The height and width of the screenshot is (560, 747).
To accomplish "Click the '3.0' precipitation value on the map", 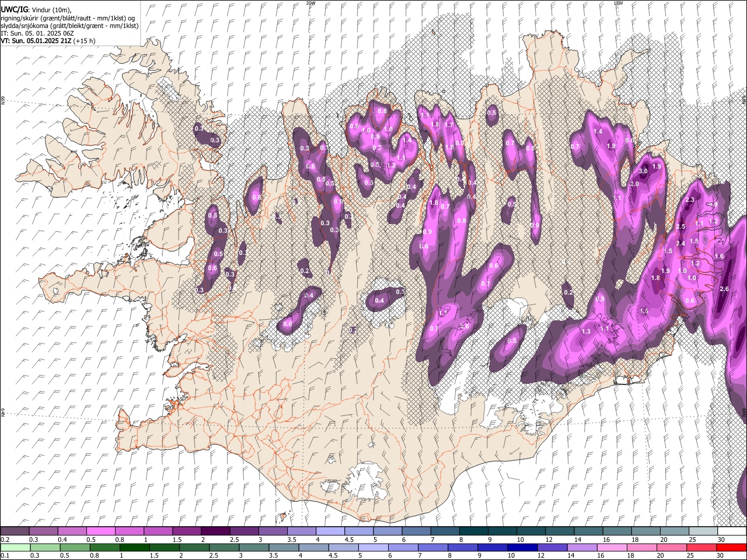I will [643, 171].
